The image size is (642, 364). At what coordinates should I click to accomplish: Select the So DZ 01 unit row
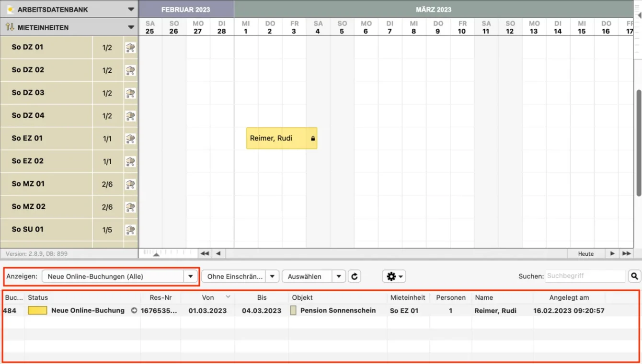point(69,47)
